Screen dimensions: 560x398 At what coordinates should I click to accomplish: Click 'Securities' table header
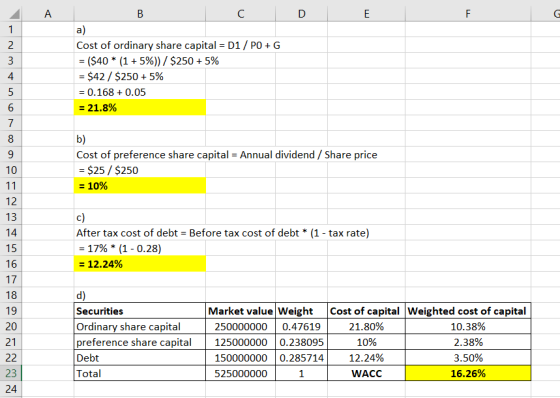tap(140, 311)
